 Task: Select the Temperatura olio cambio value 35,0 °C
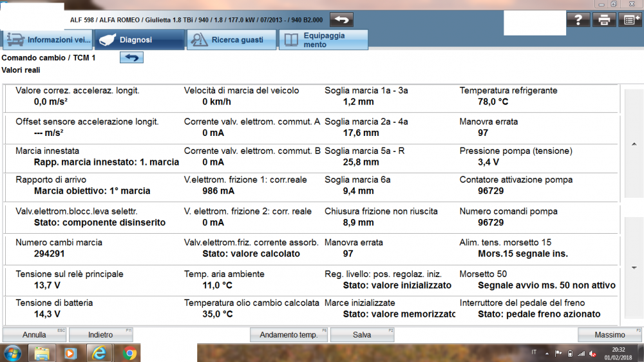217,314
